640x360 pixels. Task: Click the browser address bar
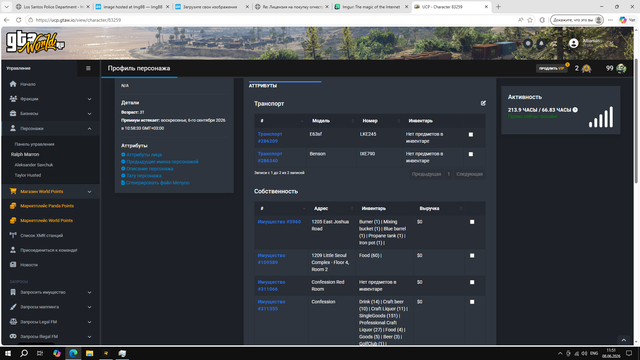269,20
